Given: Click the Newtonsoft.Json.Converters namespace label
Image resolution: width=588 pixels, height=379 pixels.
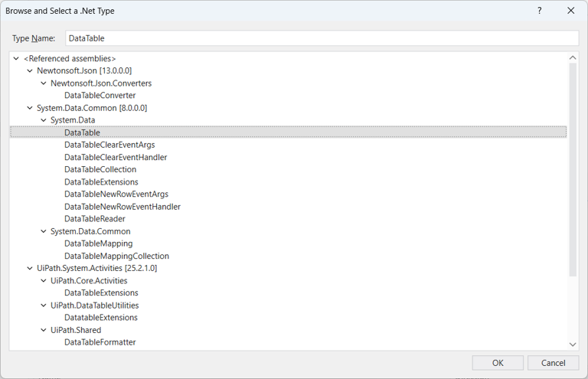Looking at the screenshot, I should click(101, 83).
